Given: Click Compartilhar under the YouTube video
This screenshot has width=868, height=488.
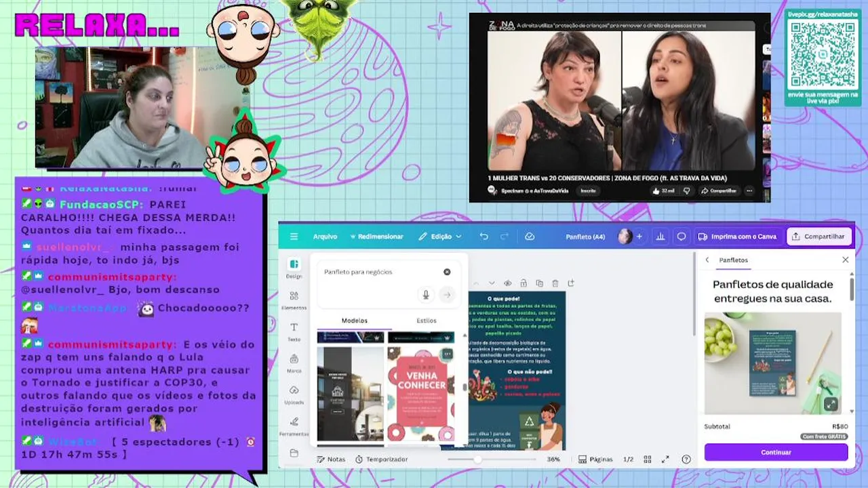Looking at the screenshot, I should [718, 191].
